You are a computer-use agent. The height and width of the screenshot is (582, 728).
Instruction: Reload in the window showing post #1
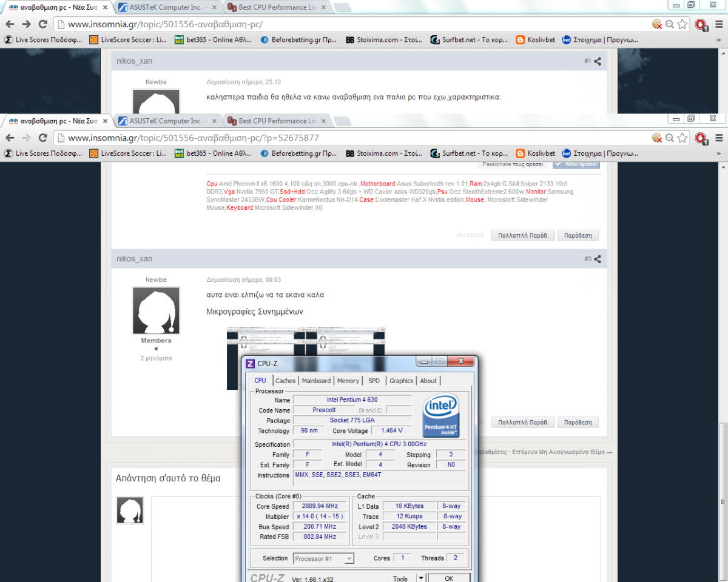tap(42, 24)
